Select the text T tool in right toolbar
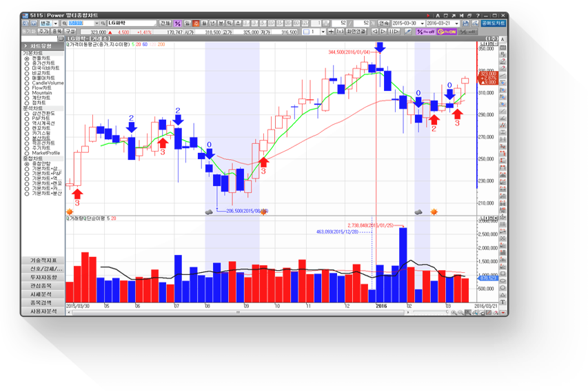Image resolution: width=588 pixels, height=392 pixels. pos(503,302)
